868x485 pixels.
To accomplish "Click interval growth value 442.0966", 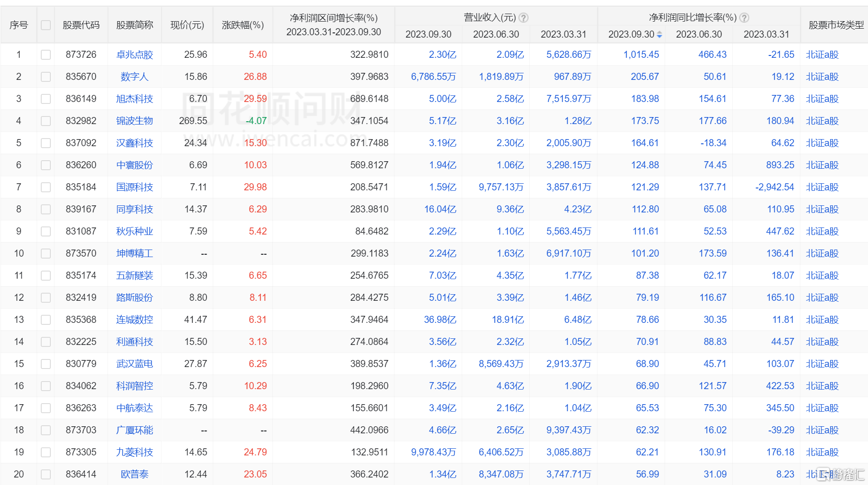I will [x=369, y=430].
